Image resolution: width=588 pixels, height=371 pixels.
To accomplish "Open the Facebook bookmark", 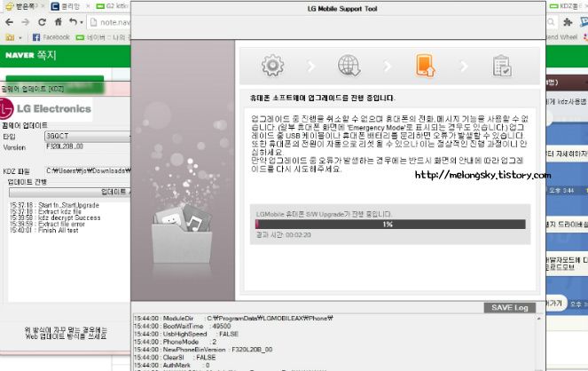I will tap(51, 37).
